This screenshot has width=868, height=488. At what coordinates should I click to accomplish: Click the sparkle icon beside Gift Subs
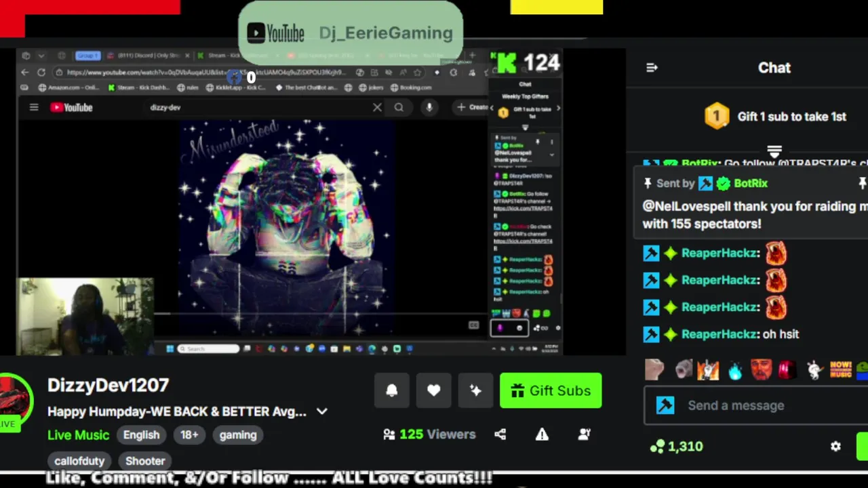[475, 390]
